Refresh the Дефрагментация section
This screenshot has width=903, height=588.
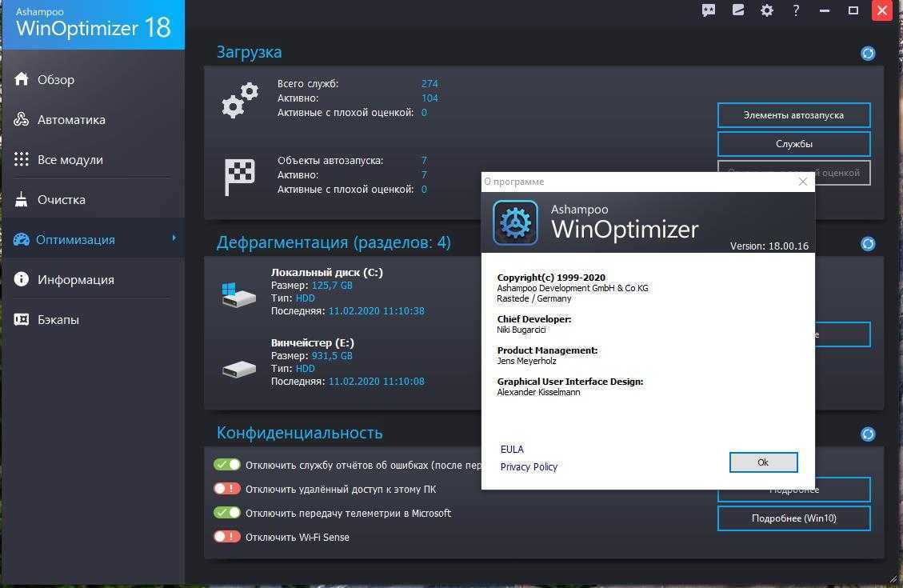[868, 244]
